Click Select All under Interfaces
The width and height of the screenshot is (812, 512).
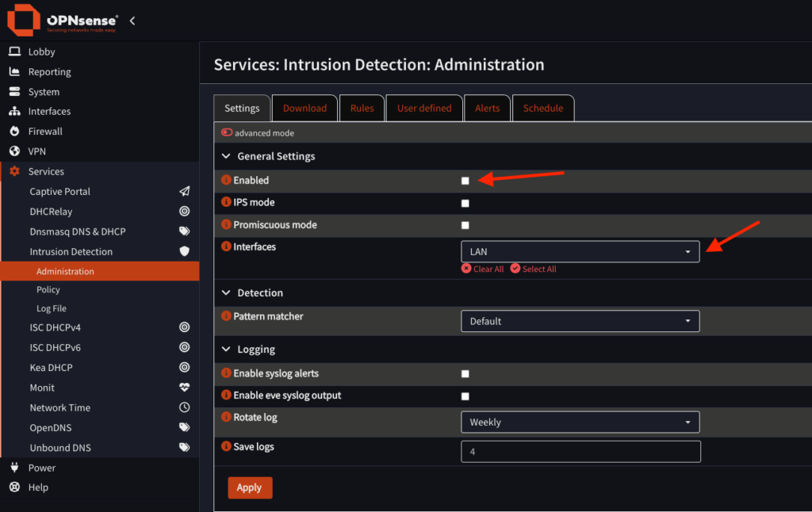pos(534,269)
